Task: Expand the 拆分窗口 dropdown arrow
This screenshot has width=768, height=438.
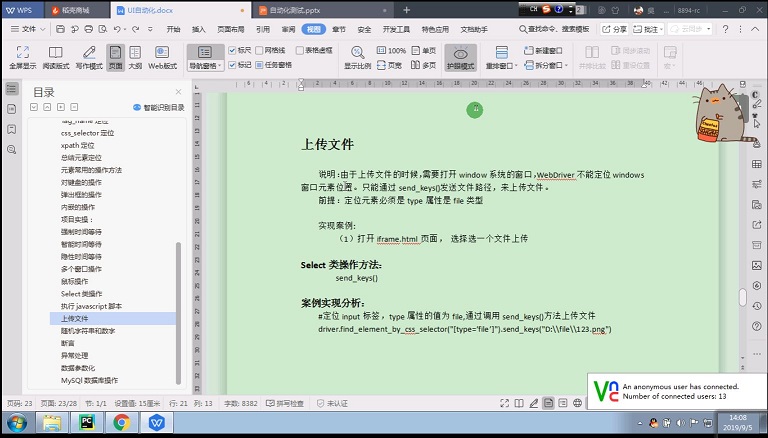Action: (x=567, y=65)
